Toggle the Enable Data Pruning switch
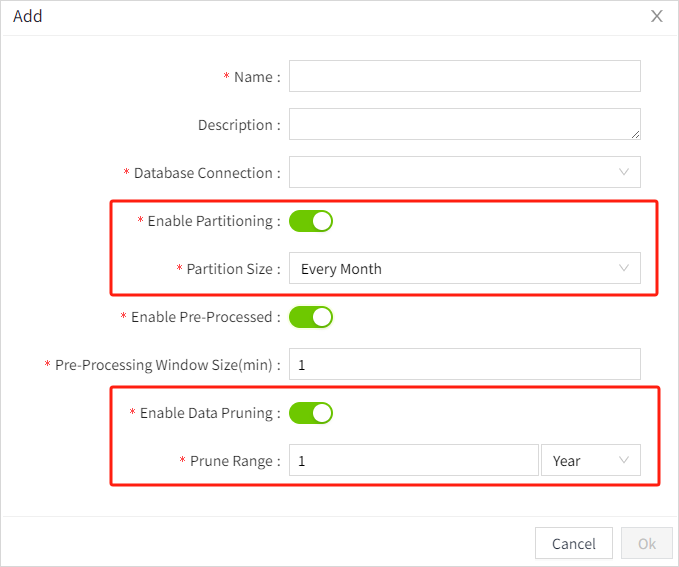This screenshot has height=567, width=679. (x=311, y=412)
